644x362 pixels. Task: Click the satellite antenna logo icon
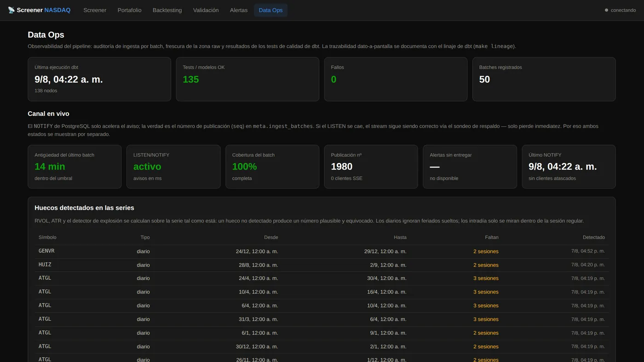click(x=11, y=10)
